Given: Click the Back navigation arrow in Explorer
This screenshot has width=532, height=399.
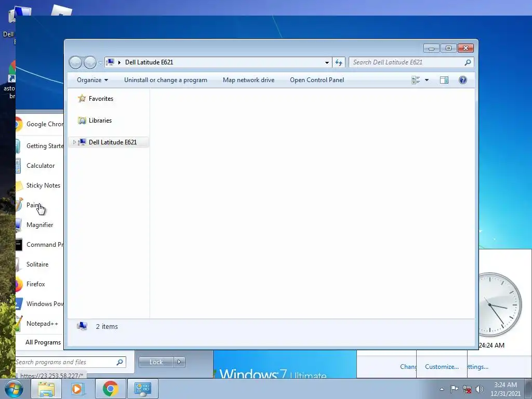Looking at the screenshot, I should point(76,62).
